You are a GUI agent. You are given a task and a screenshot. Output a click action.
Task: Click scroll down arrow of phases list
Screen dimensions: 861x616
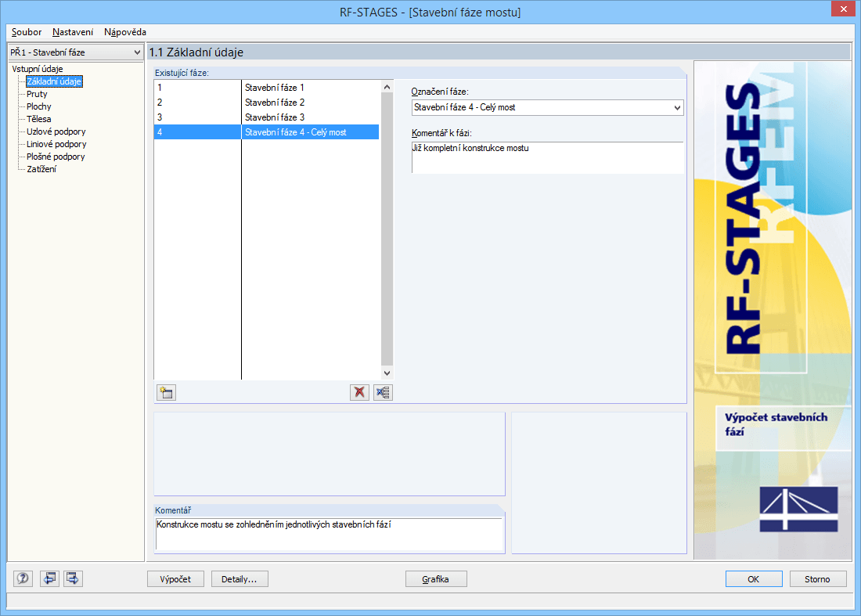coord(387,373)
